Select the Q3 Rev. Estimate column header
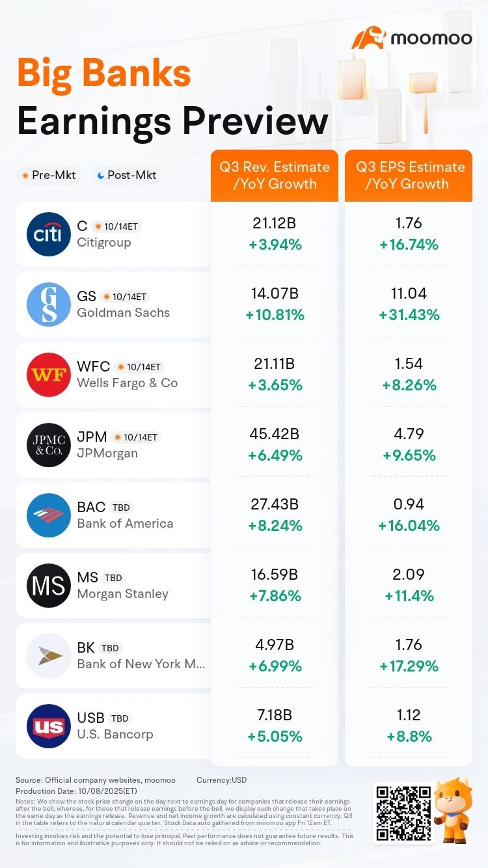 [275, 176]
